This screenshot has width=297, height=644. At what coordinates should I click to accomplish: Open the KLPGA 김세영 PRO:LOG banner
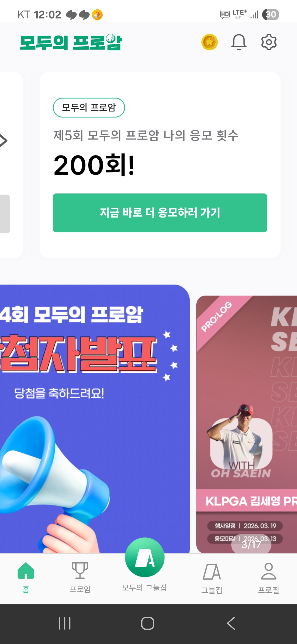(247, 424)
